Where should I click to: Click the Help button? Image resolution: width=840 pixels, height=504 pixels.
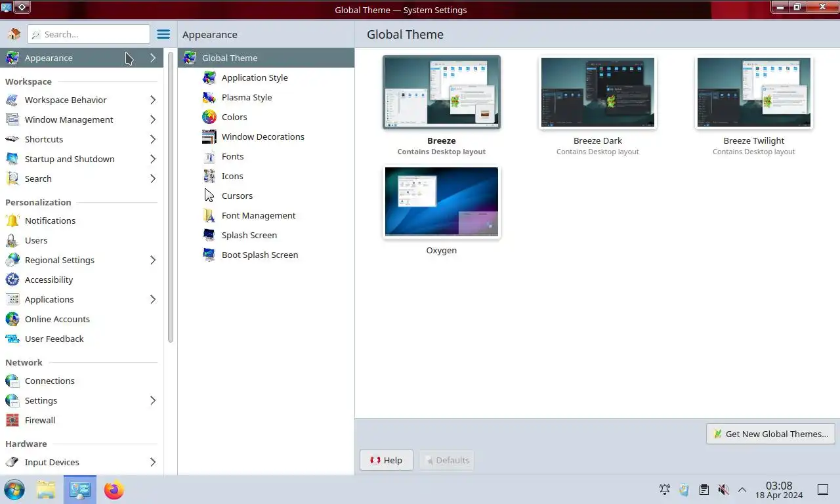(x=386, y=460)
